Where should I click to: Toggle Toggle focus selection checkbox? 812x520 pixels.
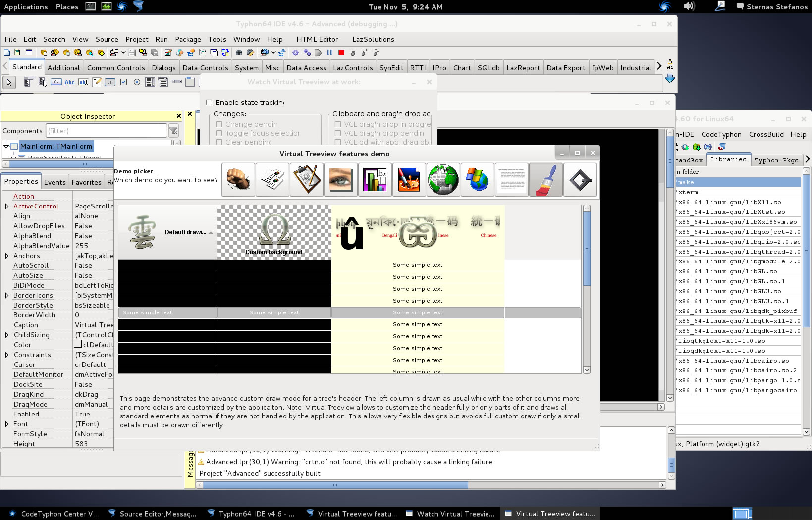tap(219, 133)
